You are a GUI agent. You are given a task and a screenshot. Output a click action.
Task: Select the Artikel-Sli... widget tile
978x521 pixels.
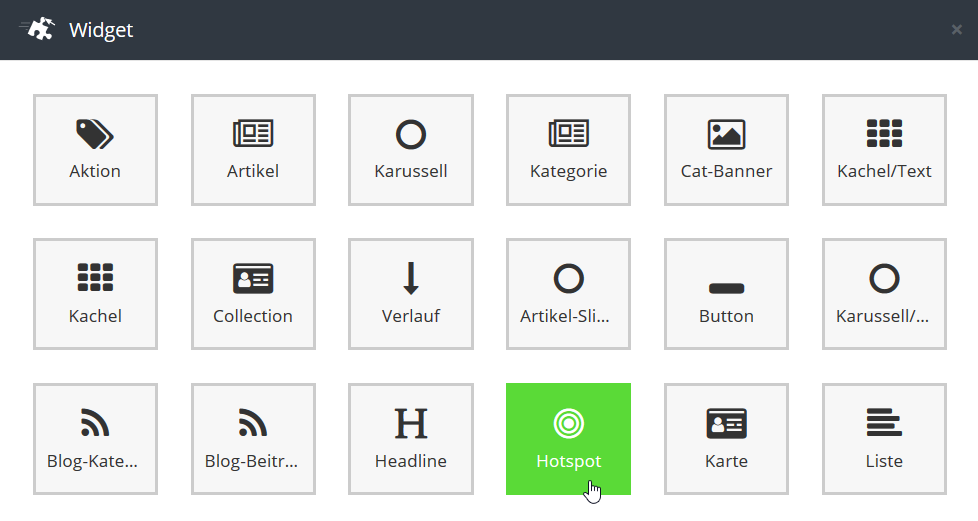(x=568, y=294)
